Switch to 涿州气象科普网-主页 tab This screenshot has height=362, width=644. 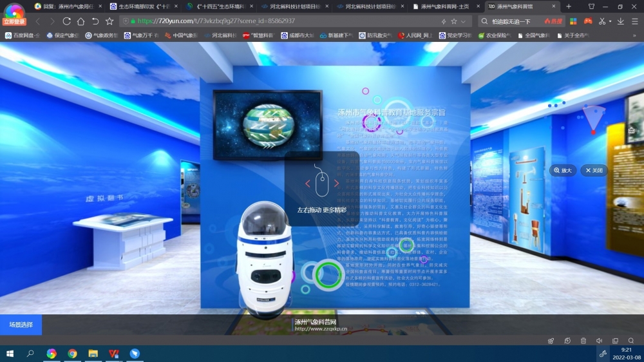(x=444, y=6)
